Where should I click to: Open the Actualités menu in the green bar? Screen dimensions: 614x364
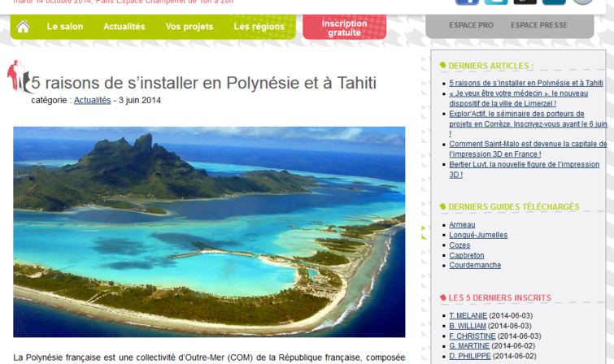(x=124, y=26)
